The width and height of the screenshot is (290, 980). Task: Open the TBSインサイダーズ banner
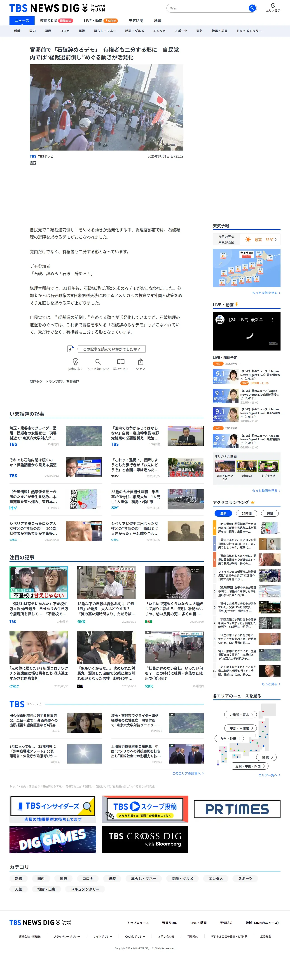click(x=53, y=809)
